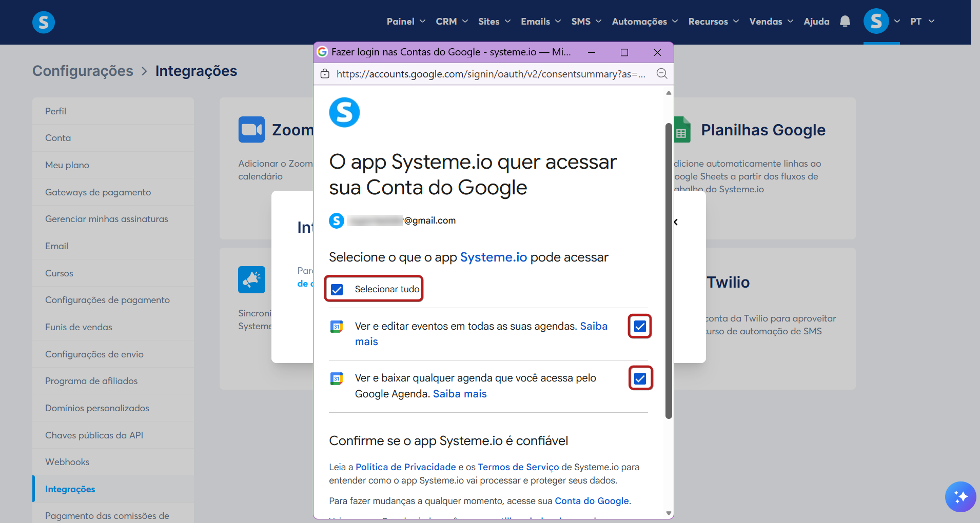Uncheck 'Ver e baixar qualquer agenda' checkbox
Screen dimensions: 980x523
pos(640,378)
